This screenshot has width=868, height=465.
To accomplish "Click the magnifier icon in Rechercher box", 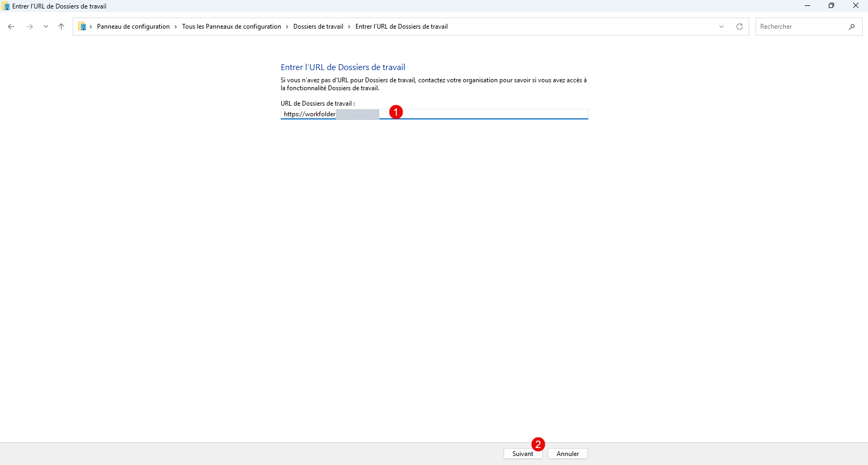I will pos(852,27).
